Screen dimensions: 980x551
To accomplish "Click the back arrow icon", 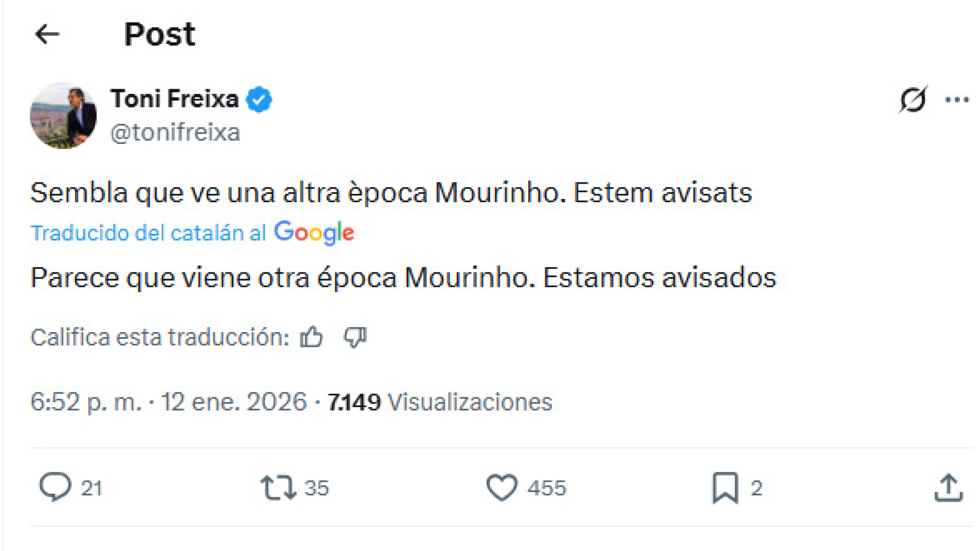I will [x=47, y=35].
